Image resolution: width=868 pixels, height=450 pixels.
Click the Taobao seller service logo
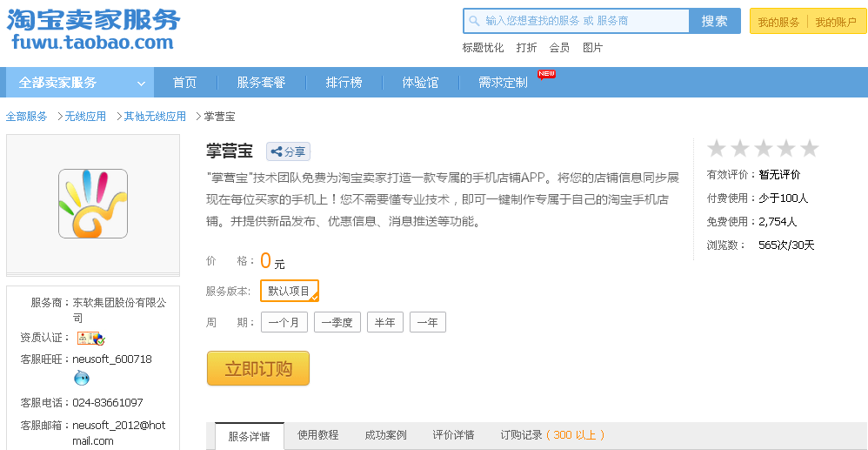pyautogui.click(x=93, y=30)
